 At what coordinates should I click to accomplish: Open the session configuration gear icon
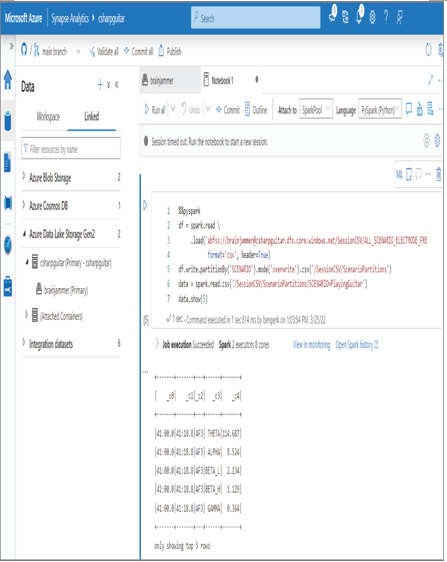click(x=437, y=140)
